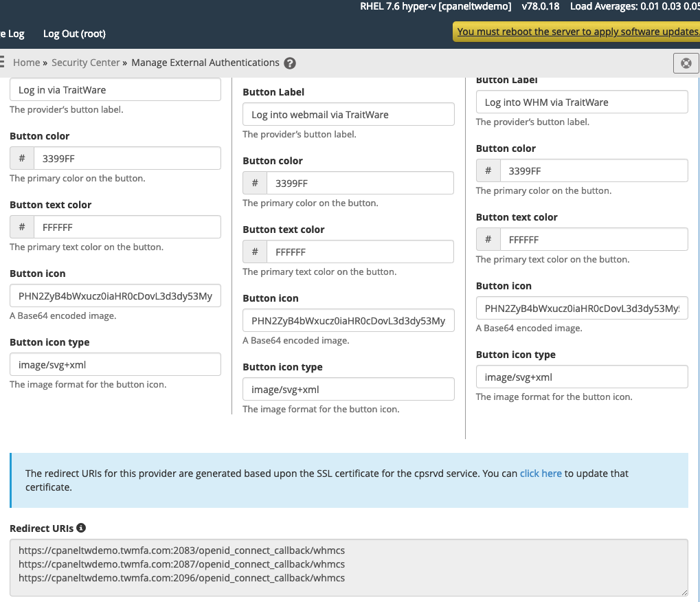Viewport: 700px width, 602px height.
Task: Click the port 2083 redirect URI line
Action: (x=181, y=550)
